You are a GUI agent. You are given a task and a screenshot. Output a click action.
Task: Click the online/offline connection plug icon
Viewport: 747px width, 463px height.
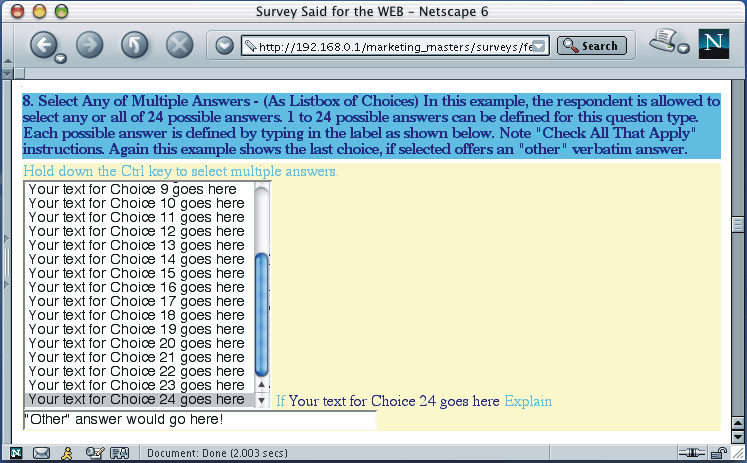tap(692, 453)
